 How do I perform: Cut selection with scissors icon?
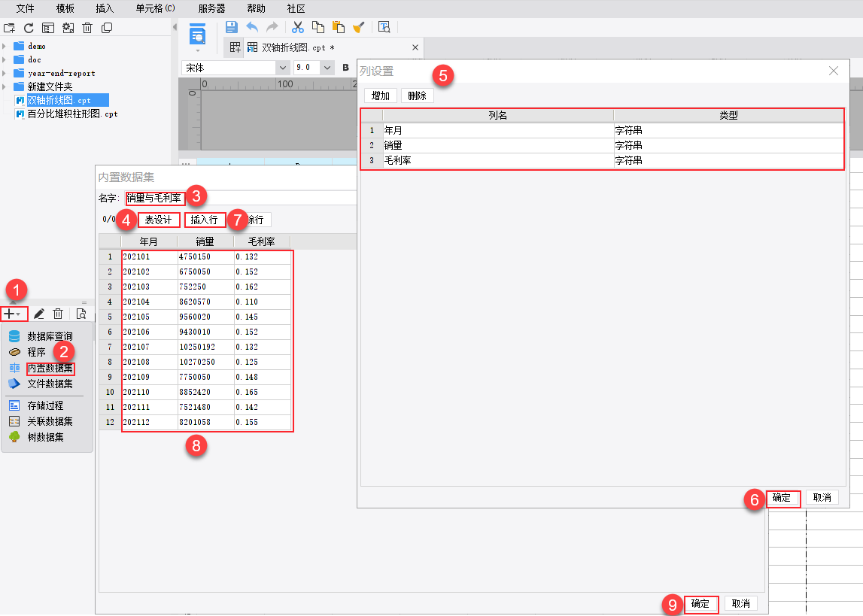tap(298, 27)
